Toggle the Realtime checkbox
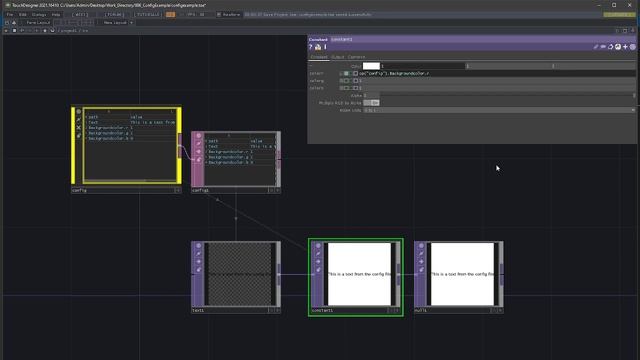The height and width of the screenshot is (360, 640). point(219,15)
